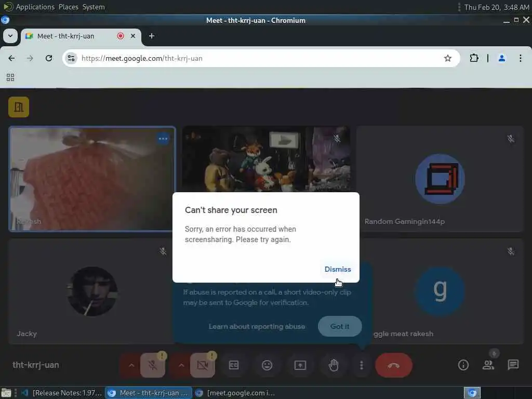The image size is (532, 399).
Task: Toggle the camera off button
Action: pos(203,365)
